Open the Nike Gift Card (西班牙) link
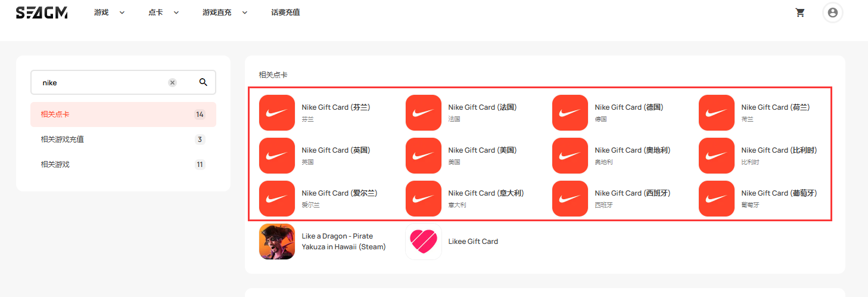Screen dimensions: 868x297 pyautogui.click(x=632, y=193)
